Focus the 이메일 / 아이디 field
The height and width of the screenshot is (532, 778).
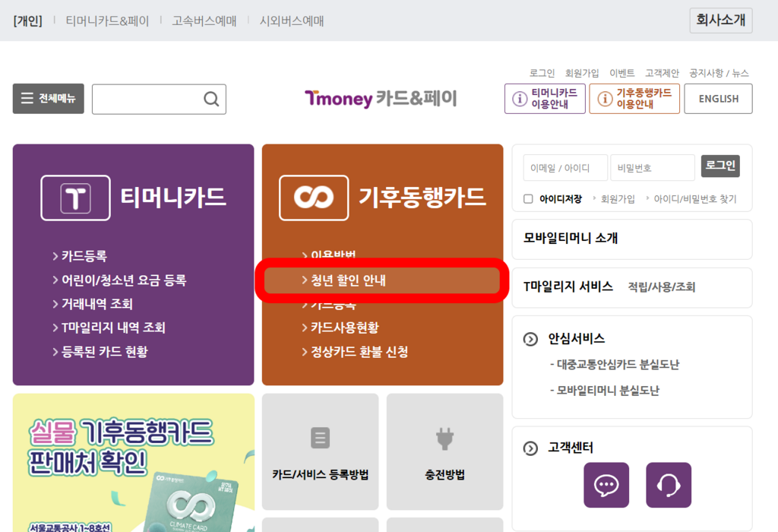(x=565, y=168)
